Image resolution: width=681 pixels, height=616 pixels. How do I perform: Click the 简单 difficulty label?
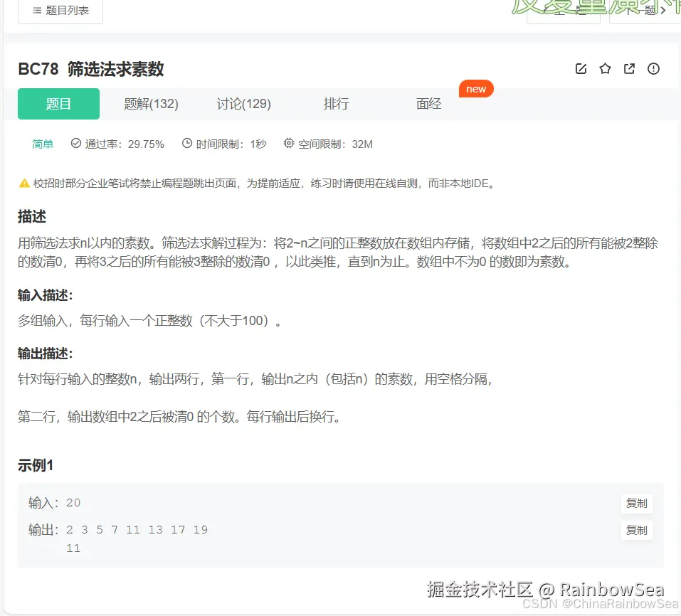(42, 143)
